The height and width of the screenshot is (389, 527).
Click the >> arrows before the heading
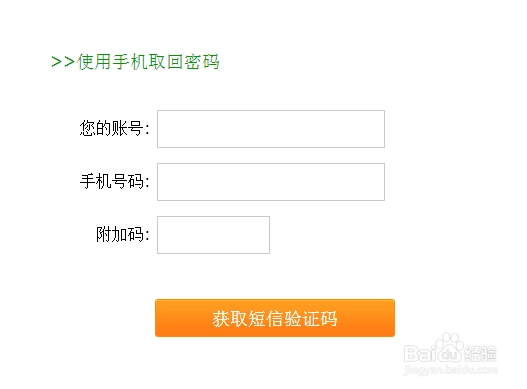tap(63, 62)
